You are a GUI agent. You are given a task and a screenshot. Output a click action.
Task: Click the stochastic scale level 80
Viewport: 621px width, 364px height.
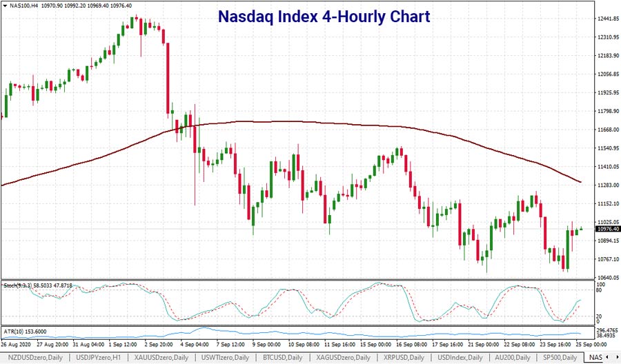[x=599, y=290]
